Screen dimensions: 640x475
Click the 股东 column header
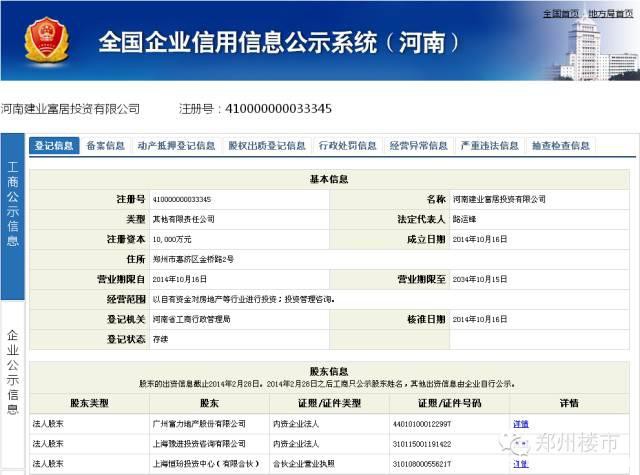[209, 404]
